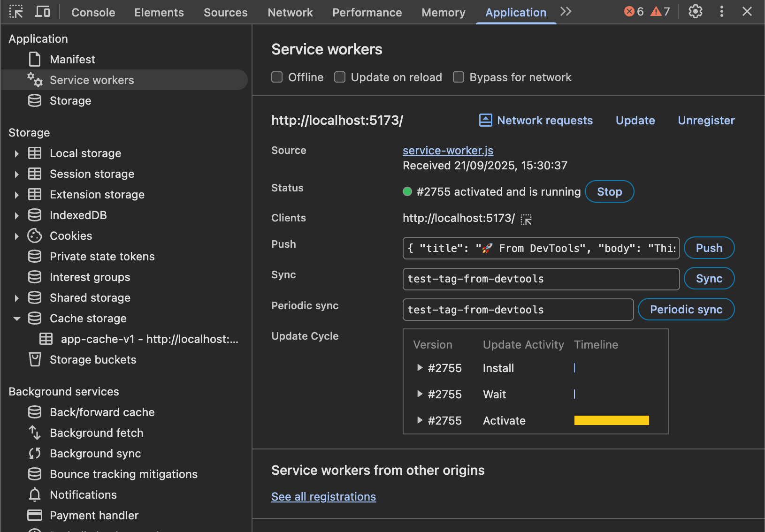The image size is (765, 532).
Task: Stop the running service worker
Action: click(609, 191)
